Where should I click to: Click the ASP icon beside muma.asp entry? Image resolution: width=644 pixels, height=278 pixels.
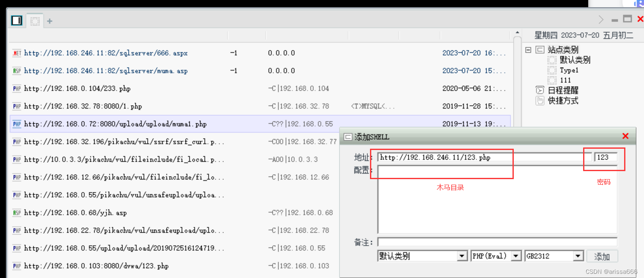click(x=16, y=71)
